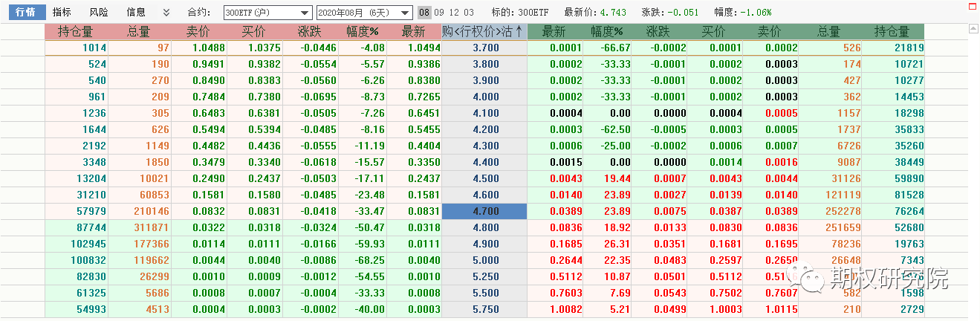Viewport: 980px width, 321px height.
Task: Click put-side 持仓量 column header
Action: [x=892, y=32]
